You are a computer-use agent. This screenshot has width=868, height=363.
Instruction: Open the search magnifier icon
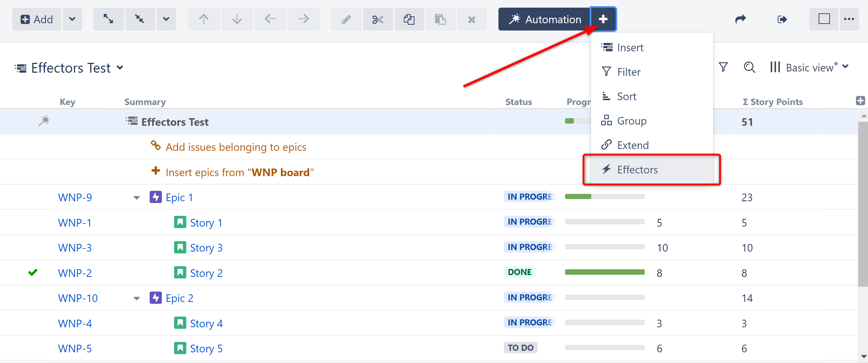(749, 67)
